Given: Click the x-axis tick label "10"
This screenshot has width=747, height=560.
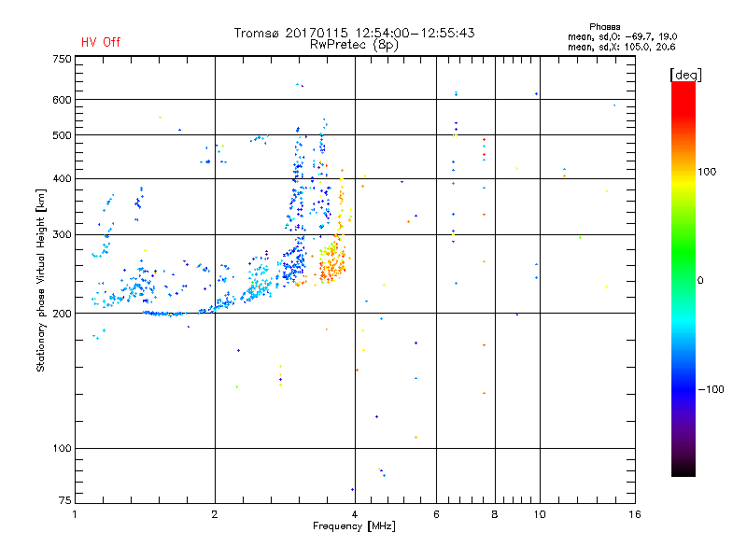Looking at the screenshot, I should (540, 514).
